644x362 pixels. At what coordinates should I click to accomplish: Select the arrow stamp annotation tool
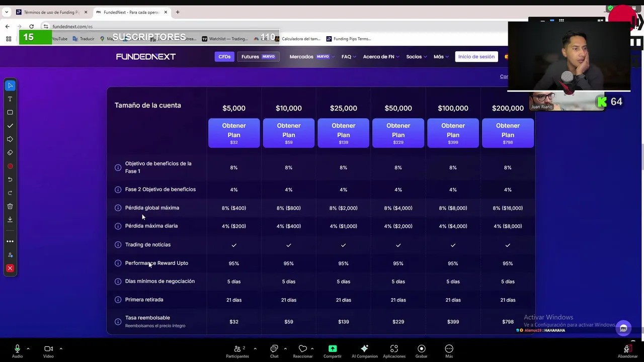pos(10,139)
